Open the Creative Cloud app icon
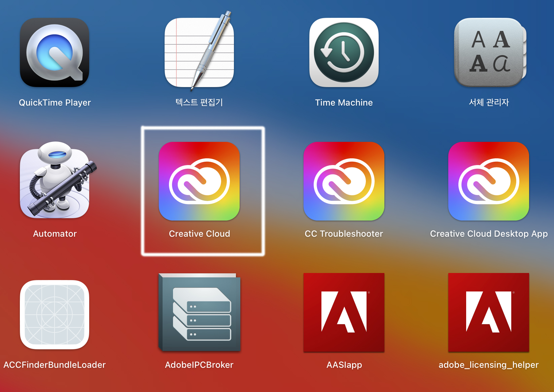The width and height of the screenshot is (554, 392). [x=199, y=181]
